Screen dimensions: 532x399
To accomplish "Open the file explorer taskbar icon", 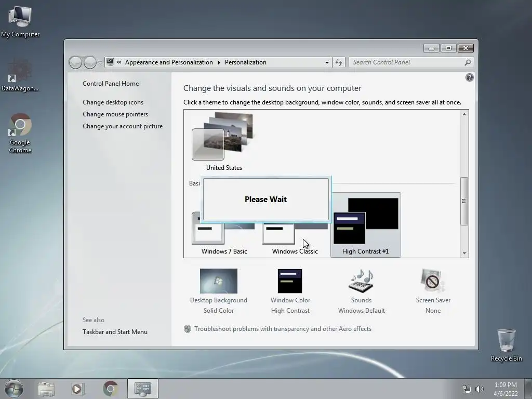I will 46,389.
